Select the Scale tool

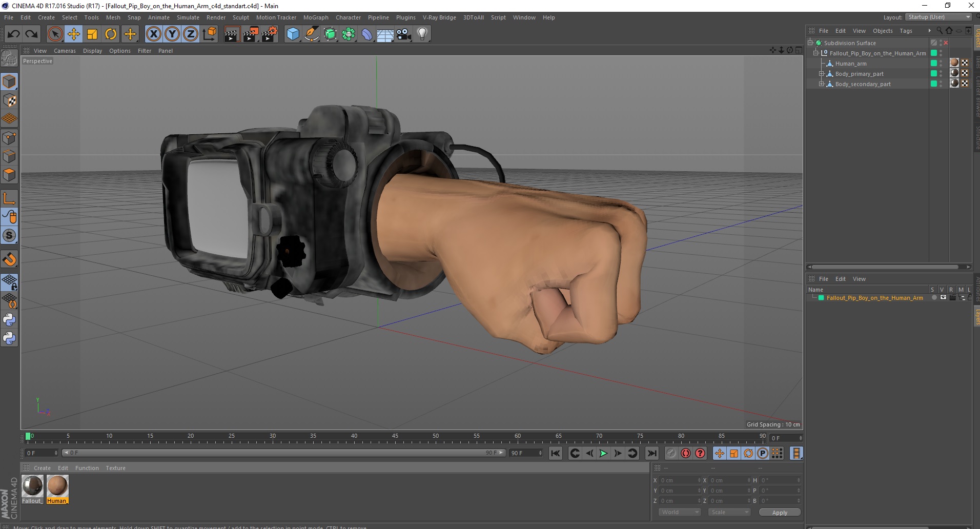point(92,34)
